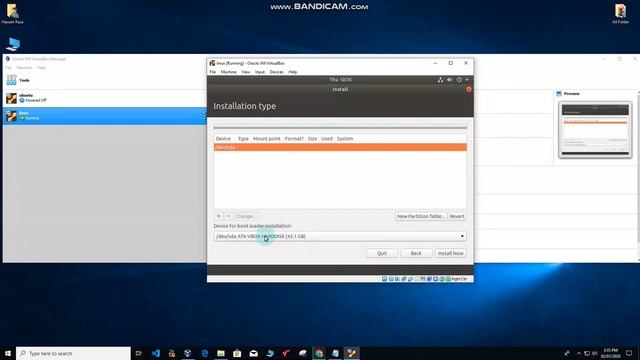This screenshot has width=640, height=360.
Task: Click the Type column header
Action: (x=243, y=139)
